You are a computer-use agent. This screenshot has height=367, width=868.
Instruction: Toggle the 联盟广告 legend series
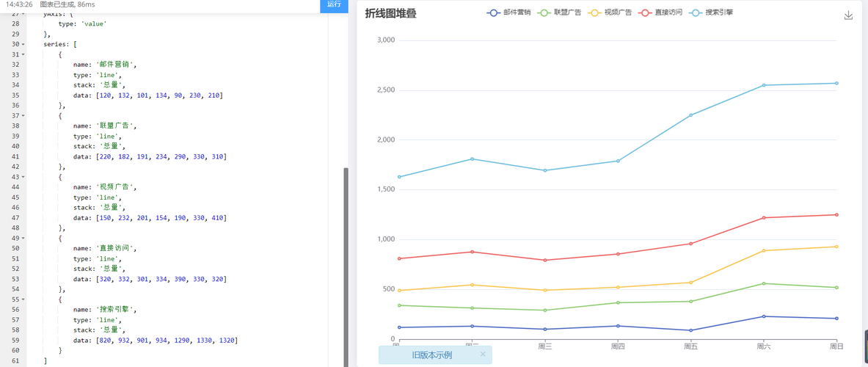coord(560,12)
